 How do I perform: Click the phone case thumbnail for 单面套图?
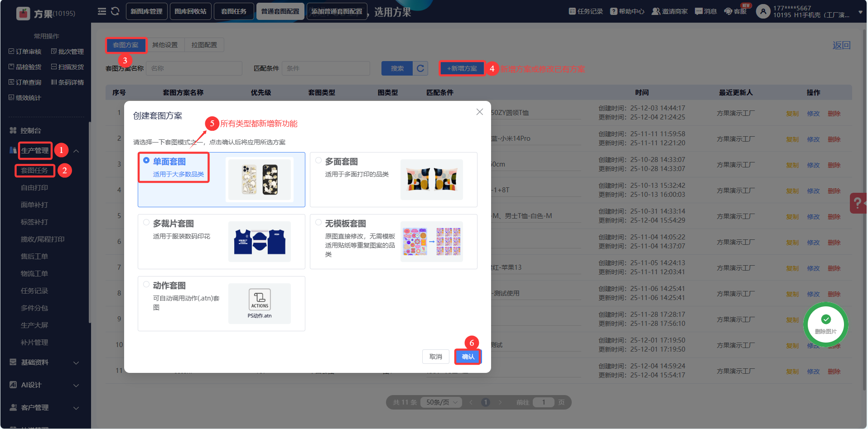(x=260, y=180)
